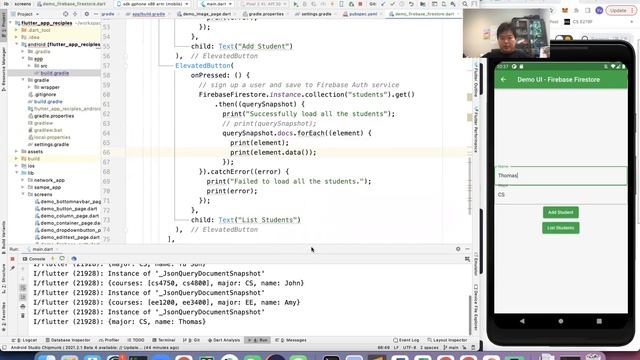Open the TODO tool window

click(136, 340)
